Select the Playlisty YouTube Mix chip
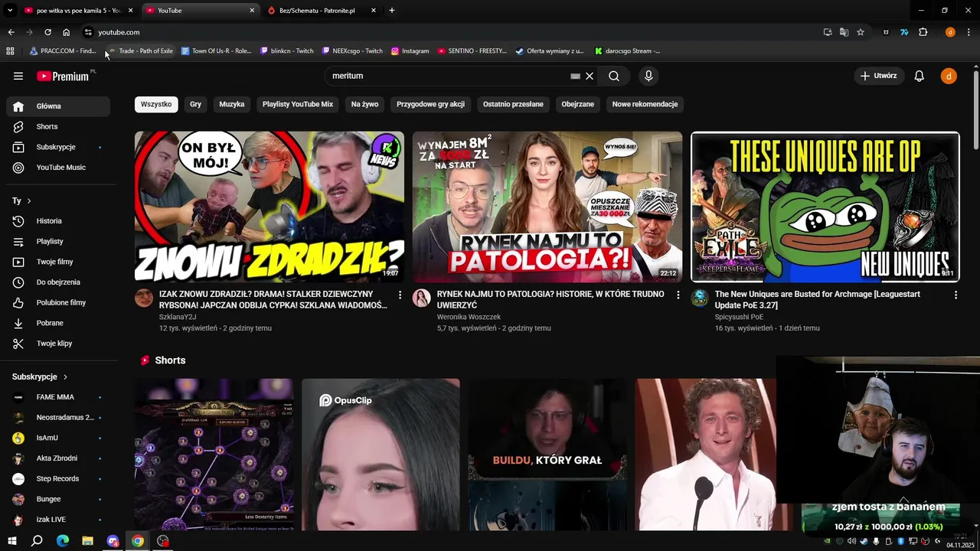 (x=298, y=104)
